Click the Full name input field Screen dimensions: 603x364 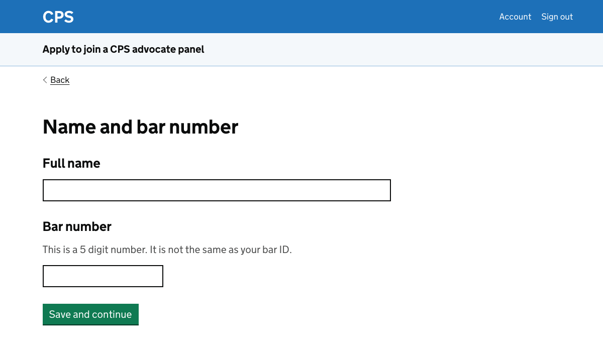tap(216, 190)
